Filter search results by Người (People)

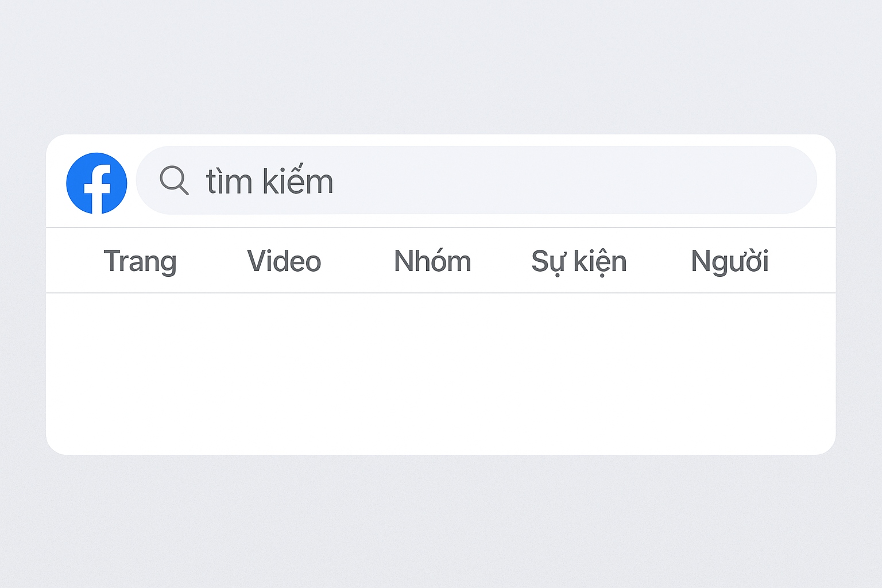730,261
